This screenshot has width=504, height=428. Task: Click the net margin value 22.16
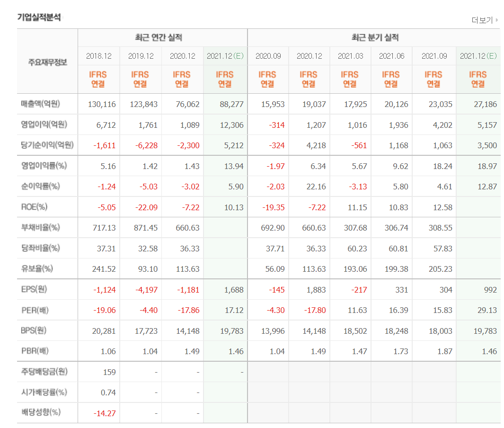tap(316, 187)
